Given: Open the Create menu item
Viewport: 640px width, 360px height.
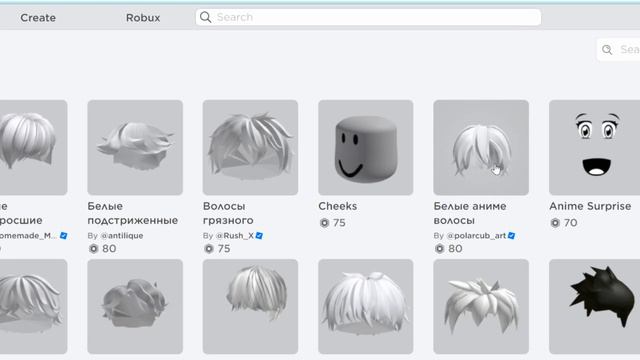Looking at the screenshot, I should (38, 18).
